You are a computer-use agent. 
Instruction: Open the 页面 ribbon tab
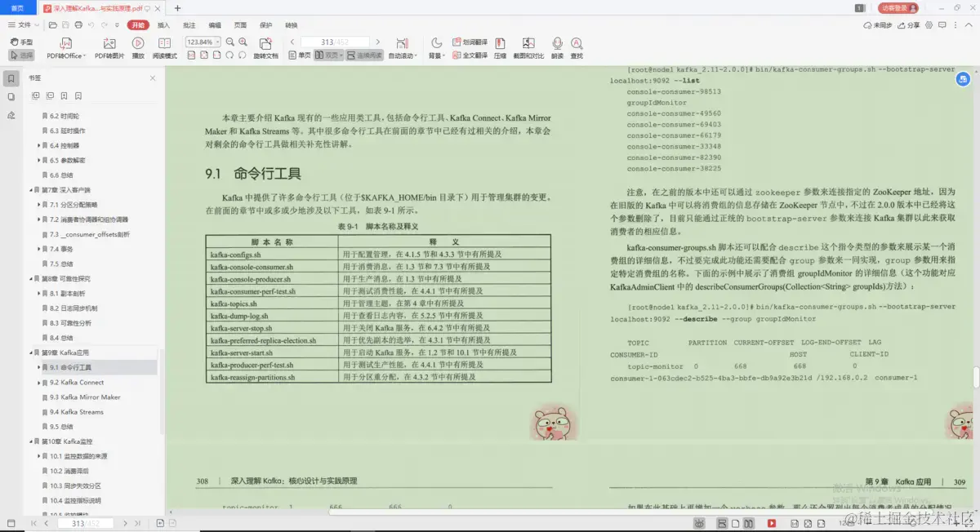pos(240,25)
